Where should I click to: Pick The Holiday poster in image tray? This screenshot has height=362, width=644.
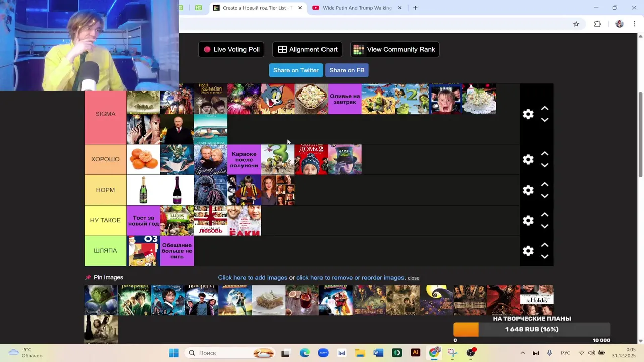[x=537, y=300]
